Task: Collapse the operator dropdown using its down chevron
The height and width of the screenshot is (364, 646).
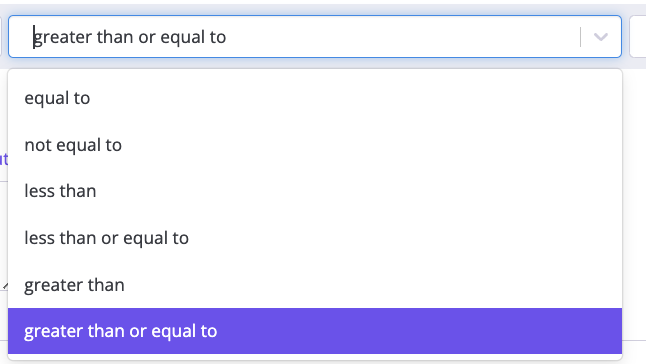Action: pos(601,37)
